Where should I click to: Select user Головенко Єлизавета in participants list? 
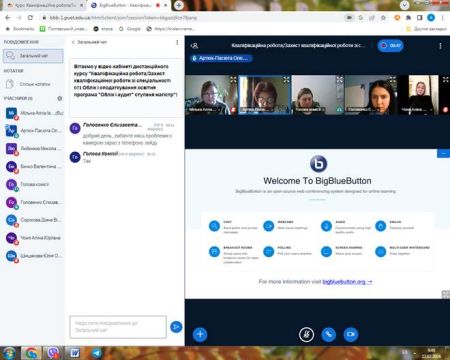click(33, 202)
